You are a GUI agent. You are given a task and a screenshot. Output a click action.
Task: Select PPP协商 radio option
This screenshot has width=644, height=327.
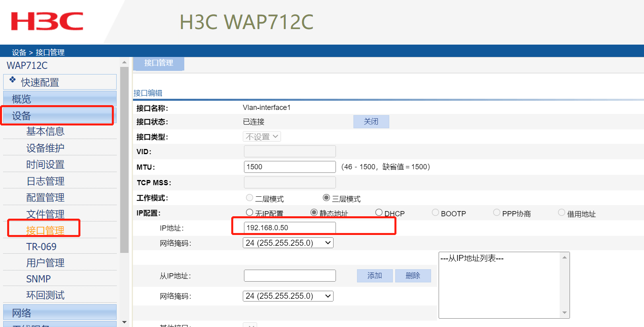pyautogui.click(x=497, y=212)
